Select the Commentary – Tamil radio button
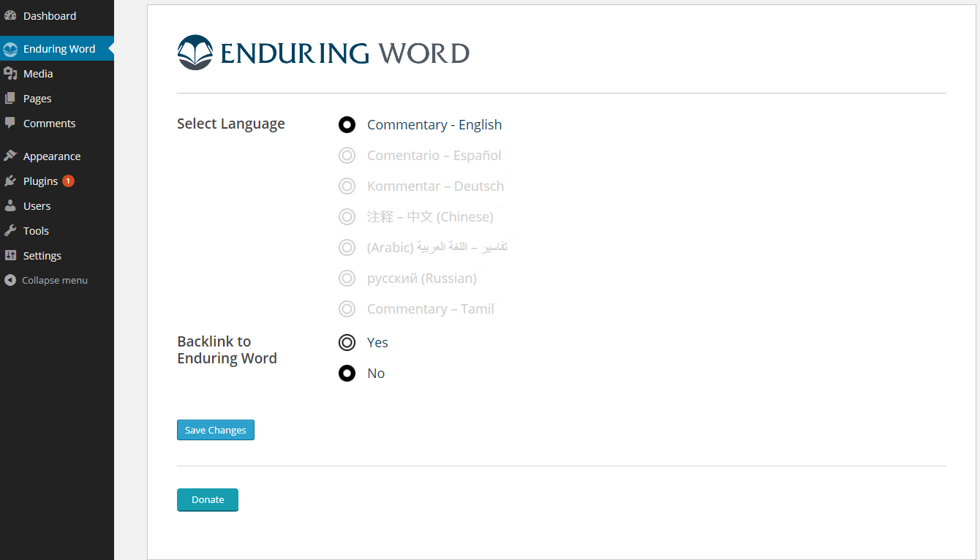Screen dimensions: 980x560 [347, 309]
